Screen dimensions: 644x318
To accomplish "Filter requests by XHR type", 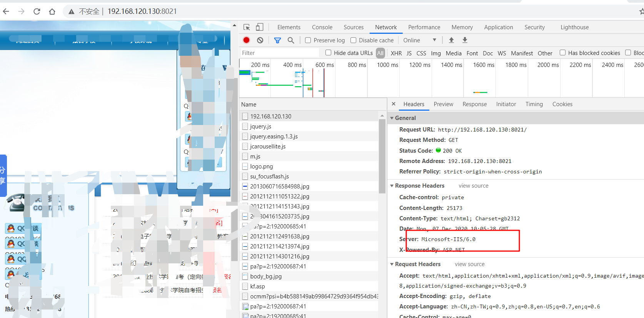I will pos(396,53).
